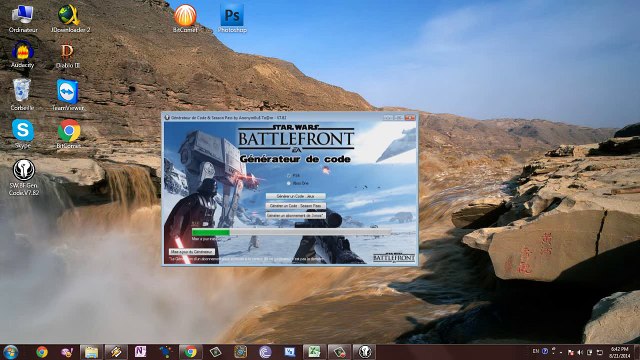Open the Corbeille recycle bin icon

coord(22,95)
